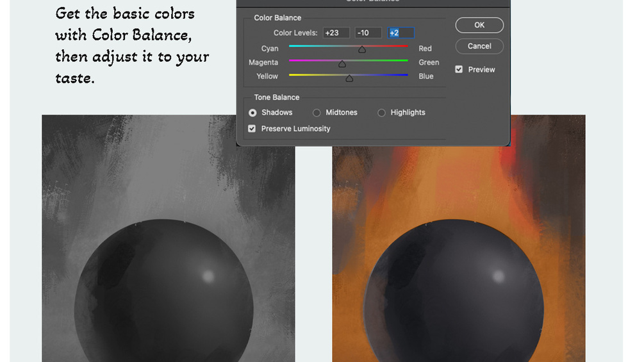Click the Green label
The height and width of the screenshot is (362, 644).
click(x=429, y=62)
